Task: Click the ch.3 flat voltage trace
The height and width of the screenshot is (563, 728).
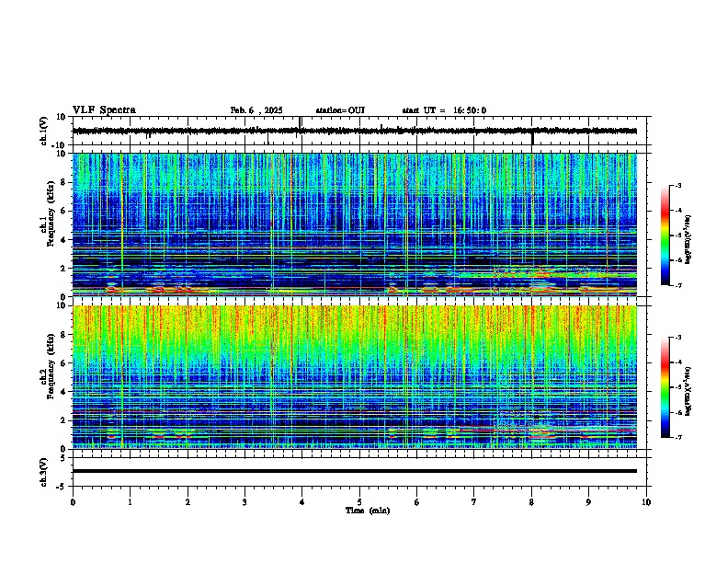Action: [x=355, y=471]
